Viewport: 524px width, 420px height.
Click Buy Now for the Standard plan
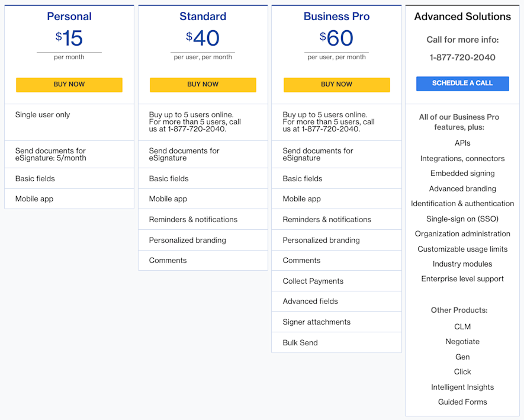(202, 85)
